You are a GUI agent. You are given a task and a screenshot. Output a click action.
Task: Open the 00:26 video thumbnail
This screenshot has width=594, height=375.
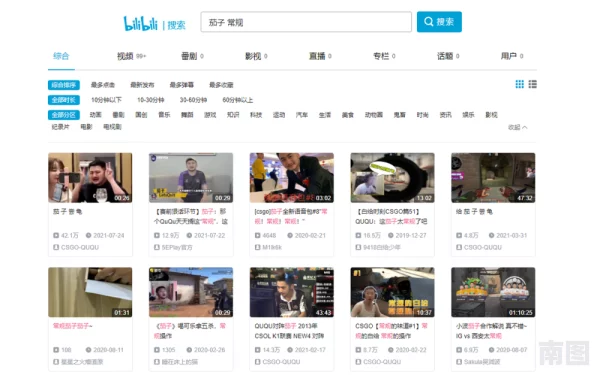coord(90,178)
